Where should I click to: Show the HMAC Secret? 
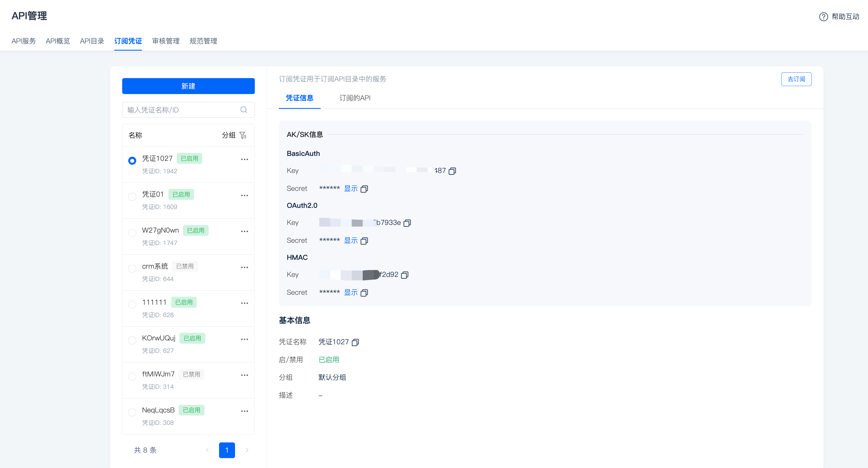351,292
